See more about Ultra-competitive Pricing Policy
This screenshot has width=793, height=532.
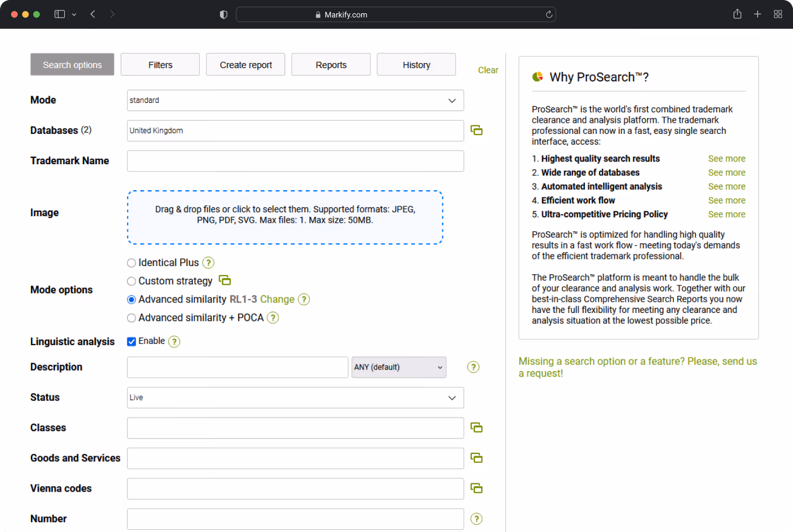click(727, 214)
